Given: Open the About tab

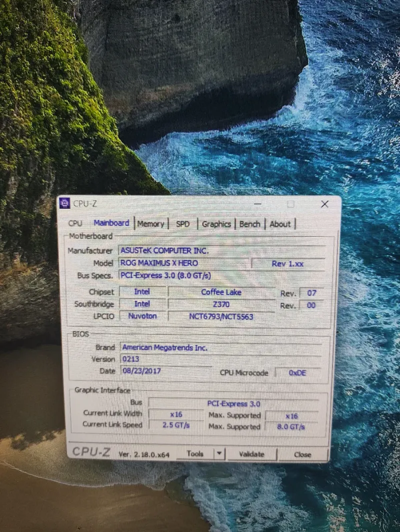Looking at the screenshot, I should pyautogui.click(x=280, y=224).
